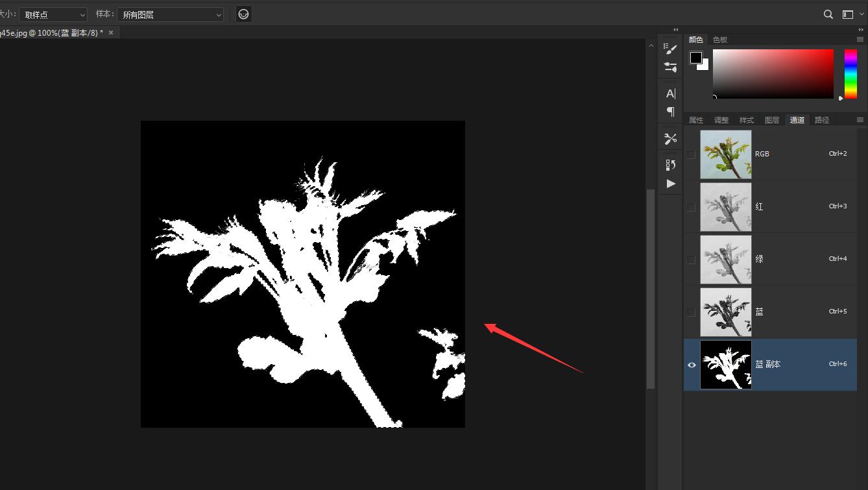
Task: Switch to the 通道 tab
Action: (x=797, y=120)
